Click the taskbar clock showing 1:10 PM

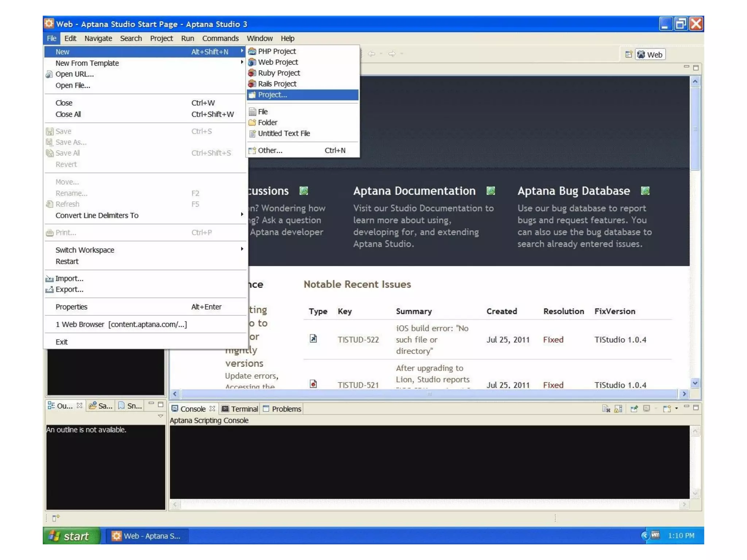[x=681, y=536]
